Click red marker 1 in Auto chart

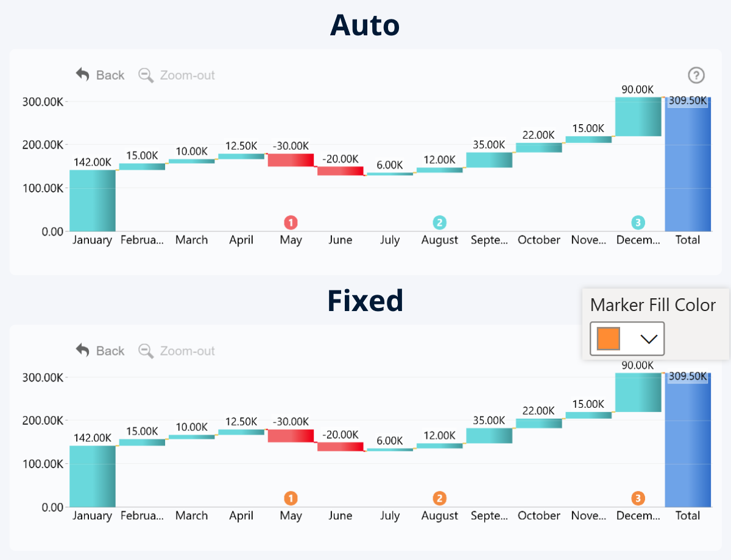[291, 222]
